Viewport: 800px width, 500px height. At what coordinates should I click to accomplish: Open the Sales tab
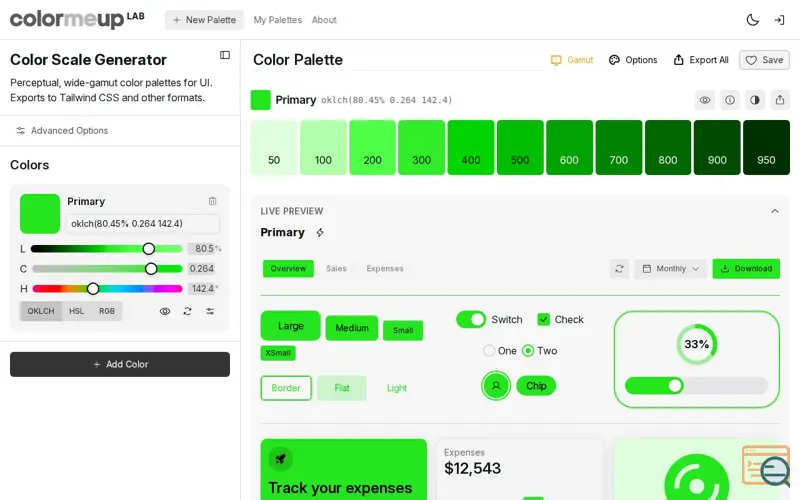click(336, 268)
